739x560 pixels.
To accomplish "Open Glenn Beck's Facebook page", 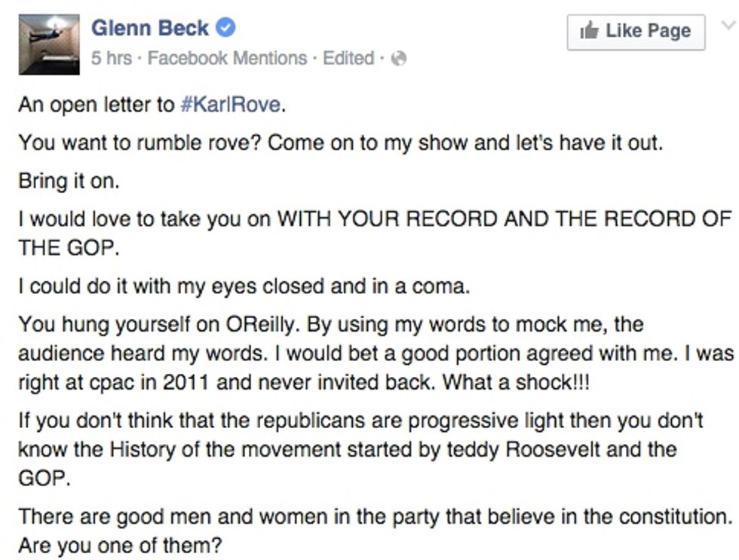I will (x=151, y=28).
